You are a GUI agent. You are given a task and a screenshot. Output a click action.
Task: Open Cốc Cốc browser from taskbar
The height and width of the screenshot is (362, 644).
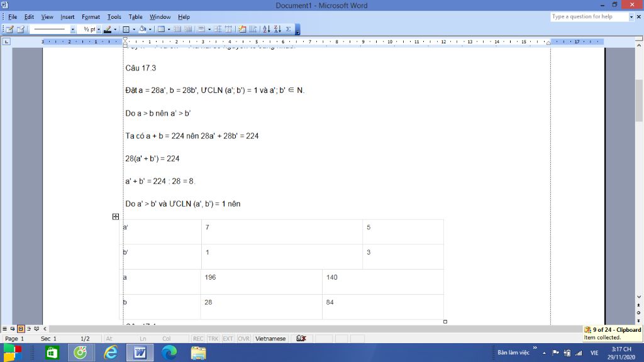click(x=80, y=353)
